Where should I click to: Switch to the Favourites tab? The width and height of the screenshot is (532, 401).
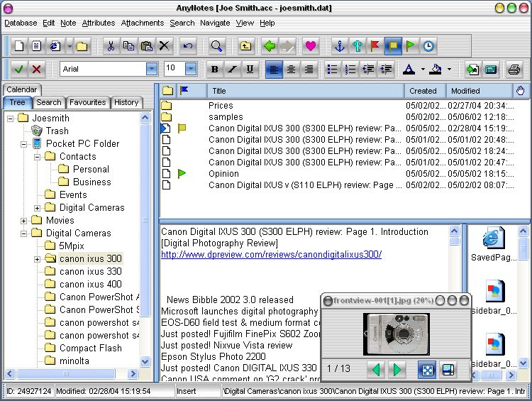click(87, 102)
